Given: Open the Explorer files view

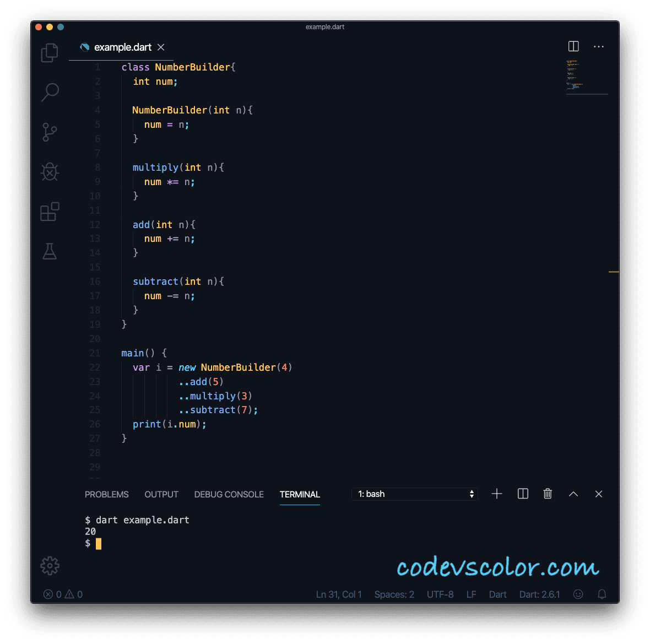Looking at the screenshot, I should click(x=50, y=53).
